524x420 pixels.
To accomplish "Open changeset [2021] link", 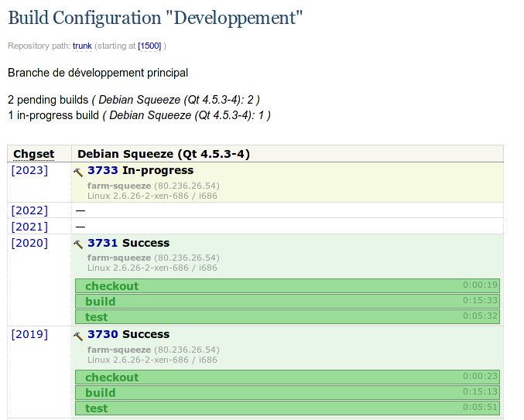I will tap(29, 227).
